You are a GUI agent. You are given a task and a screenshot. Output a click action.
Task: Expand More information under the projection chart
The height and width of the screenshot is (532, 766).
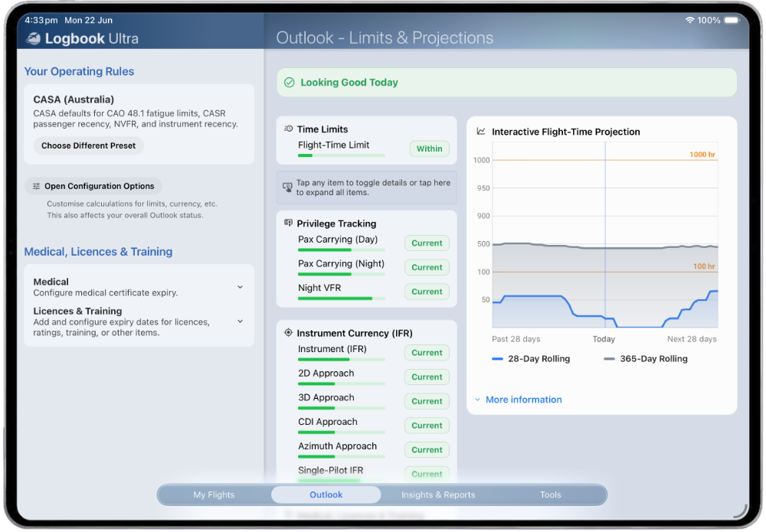[519, 400]
